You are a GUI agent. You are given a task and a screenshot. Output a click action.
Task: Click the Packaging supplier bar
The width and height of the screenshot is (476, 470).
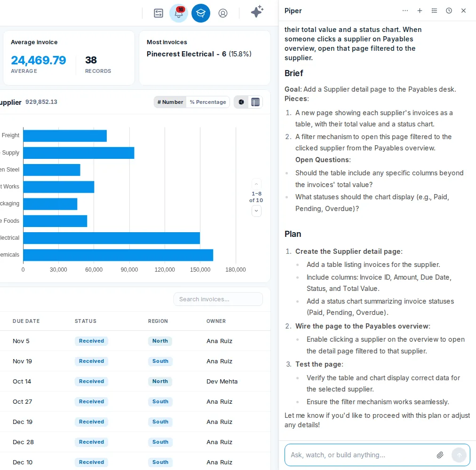(50, 204)
